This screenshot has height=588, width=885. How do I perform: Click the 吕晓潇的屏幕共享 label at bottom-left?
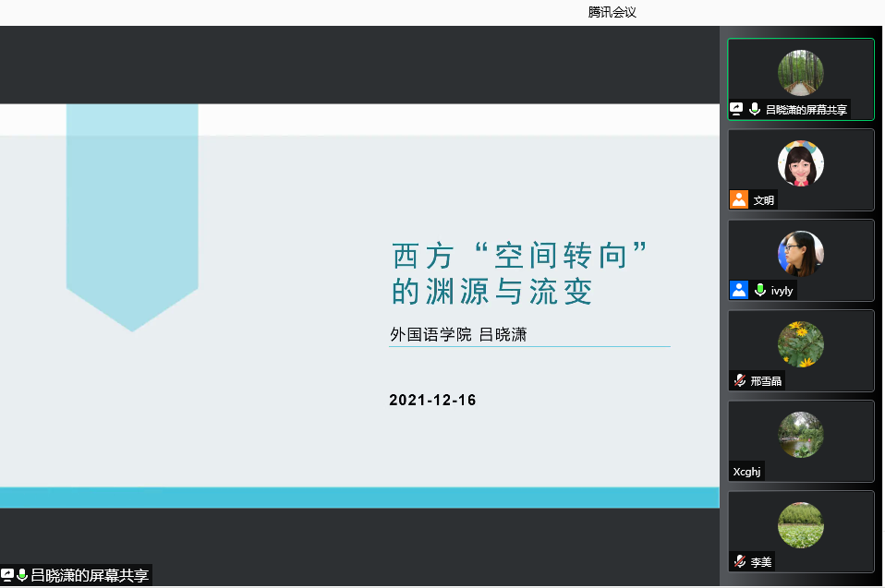(x=89, y=575)
